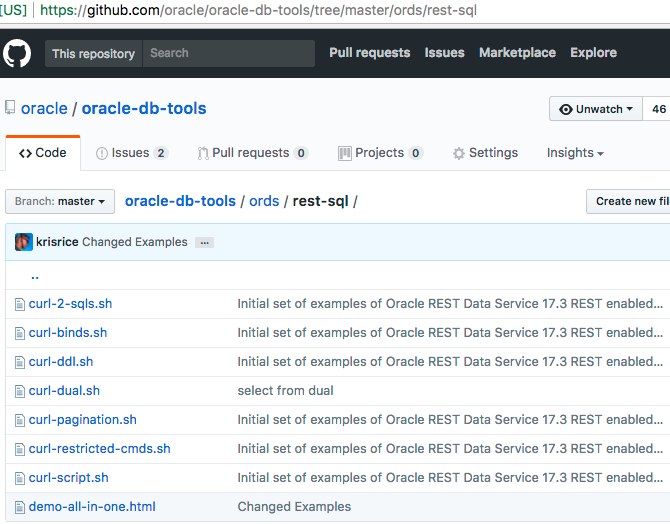
Task: Focus the Search input field
Action: point(229,53)
